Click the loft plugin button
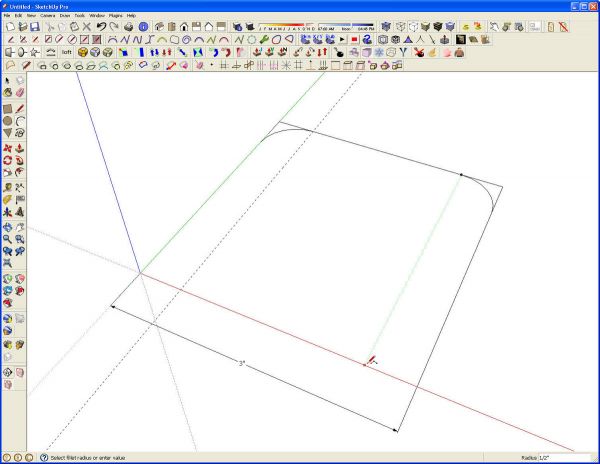600x464 pixels. point(67,52)
